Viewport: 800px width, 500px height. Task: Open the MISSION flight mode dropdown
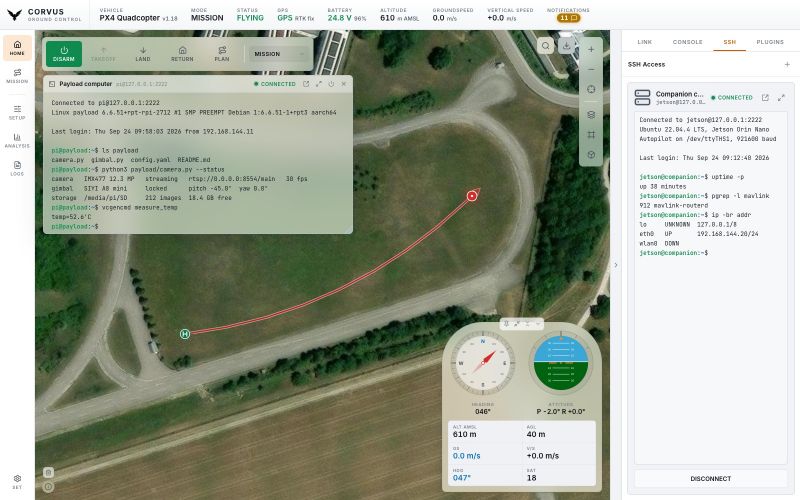[x=278, y=54]
